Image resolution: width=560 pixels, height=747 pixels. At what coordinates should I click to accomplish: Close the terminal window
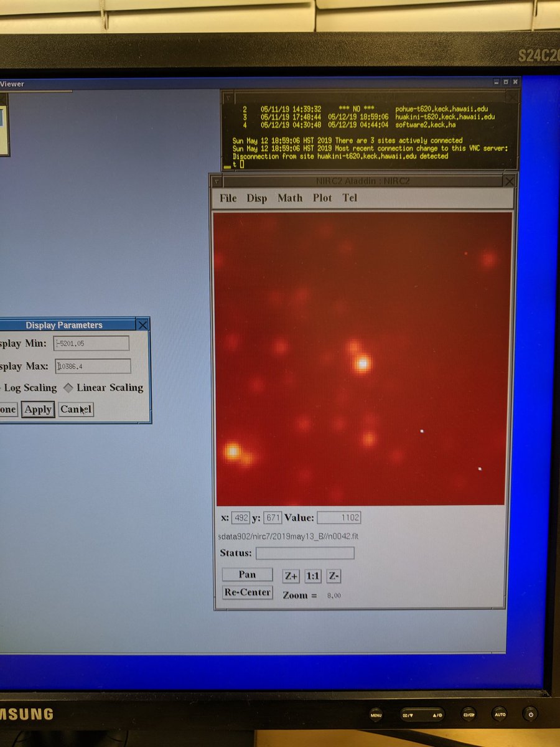pyautogui.click(x=511, y=97)
